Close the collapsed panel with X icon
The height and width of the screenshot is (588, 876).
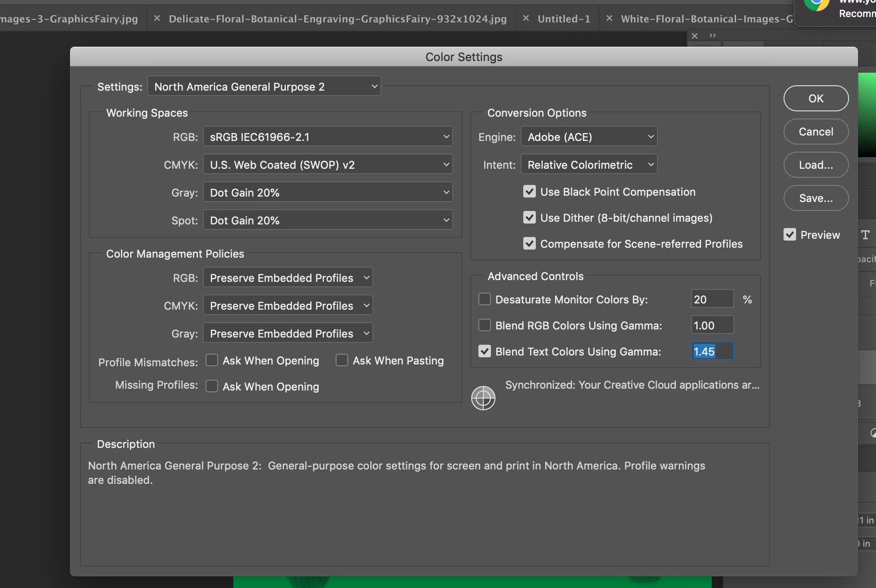pos(695,36)
